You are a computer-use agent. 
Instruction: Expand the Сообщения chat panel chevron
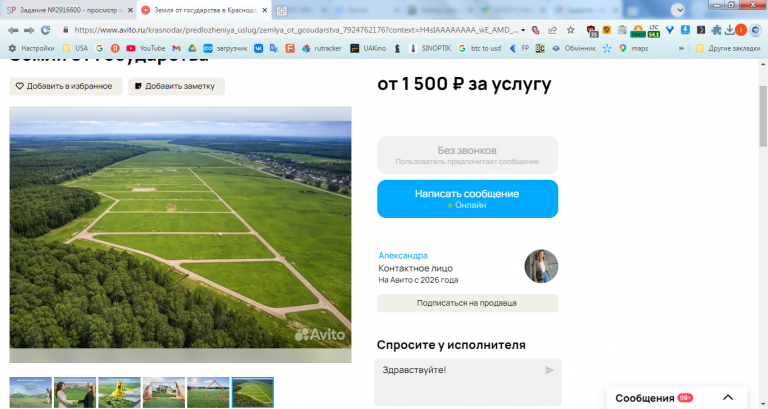click(x=728, y=397)
